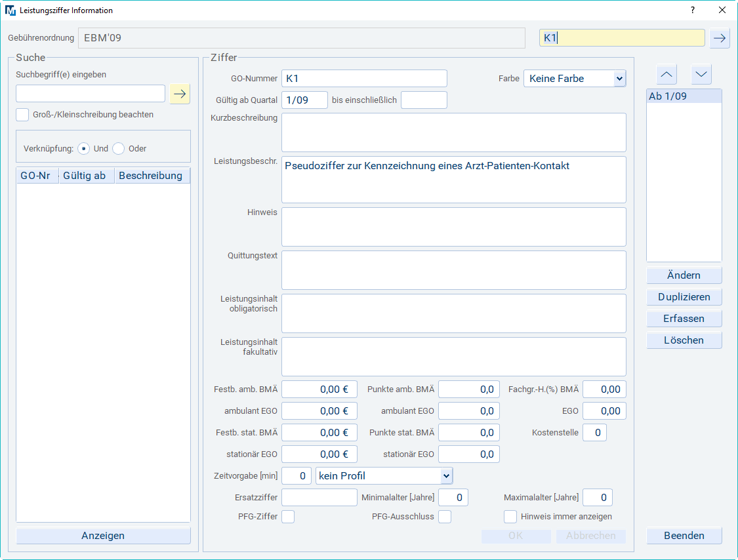The image size is (738, 560).
Task: Click into the Kurzbeschreibung text field
Action: (x=453, y=132)
